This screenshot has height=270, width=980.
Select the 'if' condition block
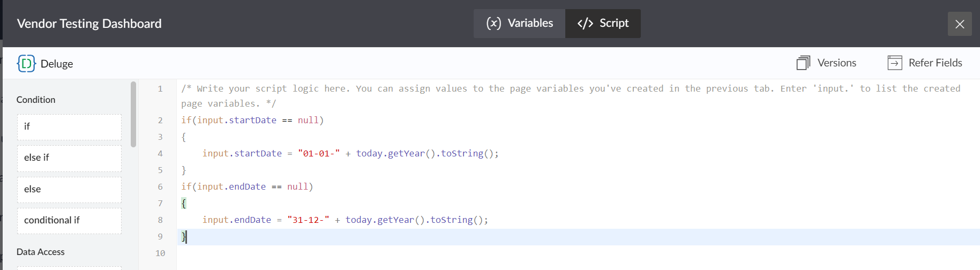pyautogui.click(x=69, y=127)
